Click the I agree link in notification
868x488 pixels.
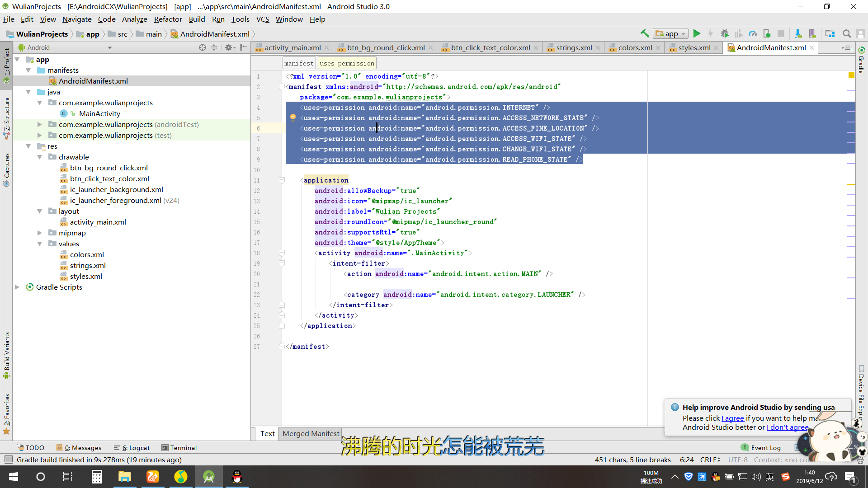point(733,418)
